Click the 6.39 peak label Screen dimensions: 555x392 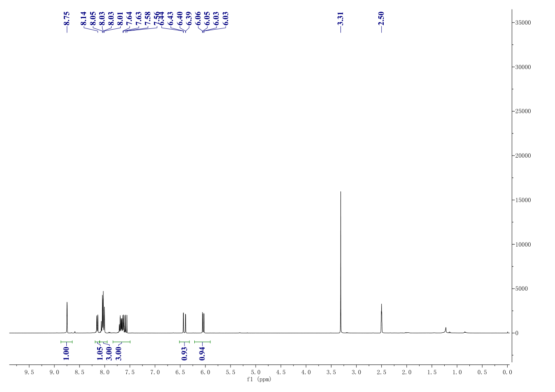(189, 19)
